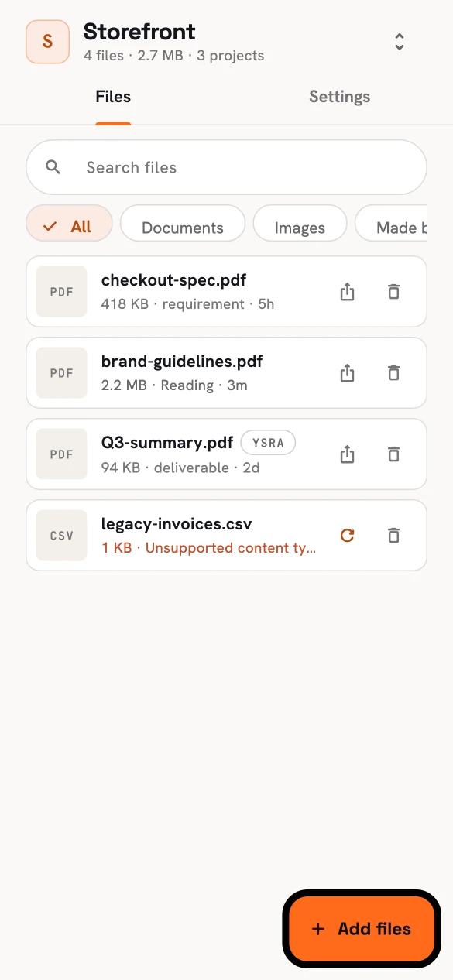
Task: Delete checkout-spec.pdf with the trash icon
Action: [393, 292]
